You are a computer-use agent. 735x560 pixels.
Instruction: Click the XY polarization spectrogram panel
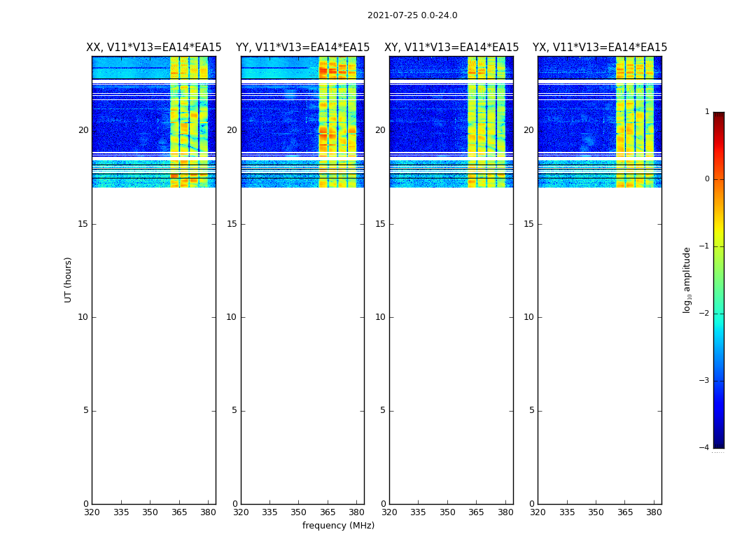point(451,280)
